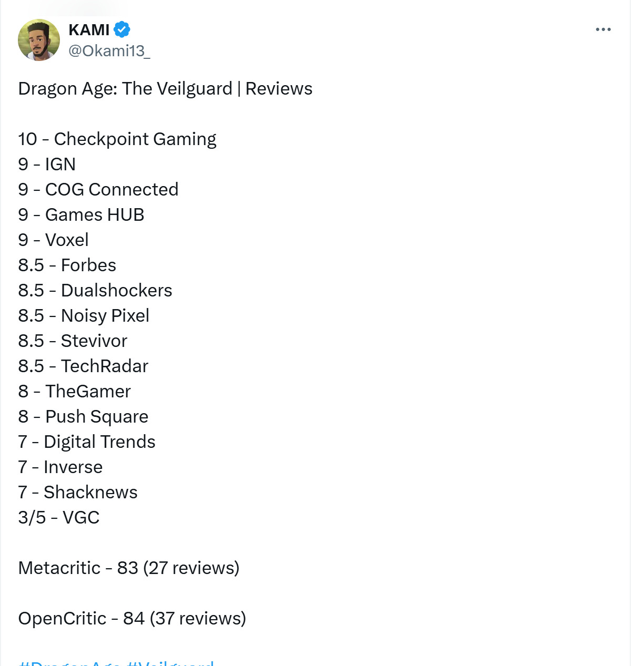Open the @Okami13_ handle link
The image size is (644, 666).
pyautogui.click(x=109, y=51)
